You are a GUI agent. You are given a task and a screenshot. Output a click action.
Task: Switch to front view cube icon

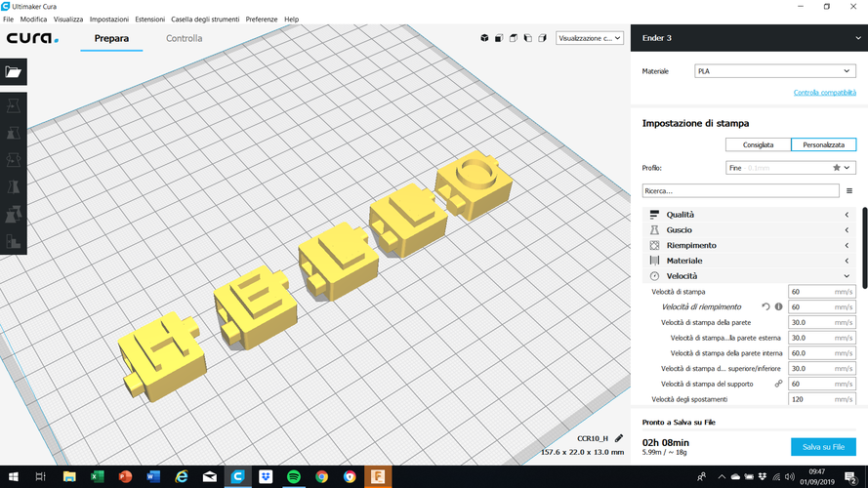tap(499, 38)
